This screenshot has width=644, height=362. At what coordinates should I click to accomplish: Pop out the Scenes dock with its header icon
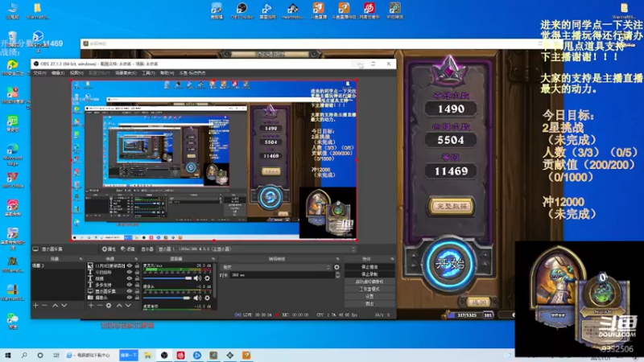(x=81, y=258)
